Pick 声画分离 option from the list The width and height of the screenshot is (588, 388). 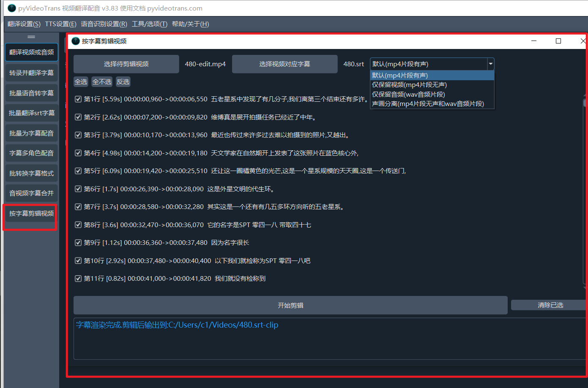point(428,104)
